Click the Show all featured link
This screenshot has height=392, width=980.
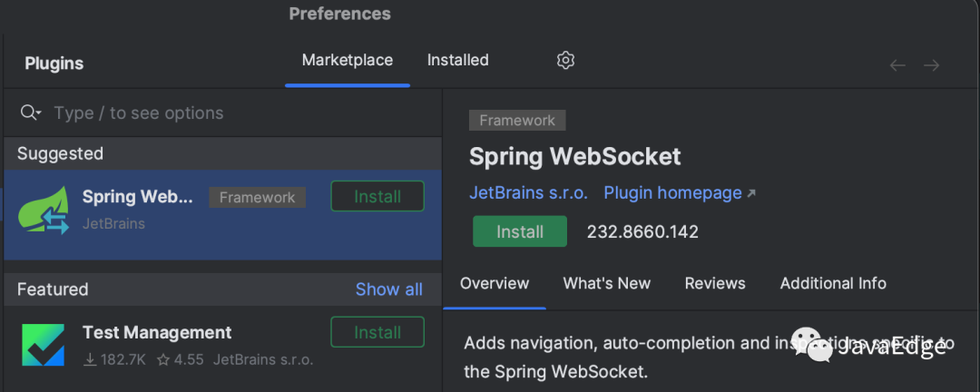click(x=388, y=289)
